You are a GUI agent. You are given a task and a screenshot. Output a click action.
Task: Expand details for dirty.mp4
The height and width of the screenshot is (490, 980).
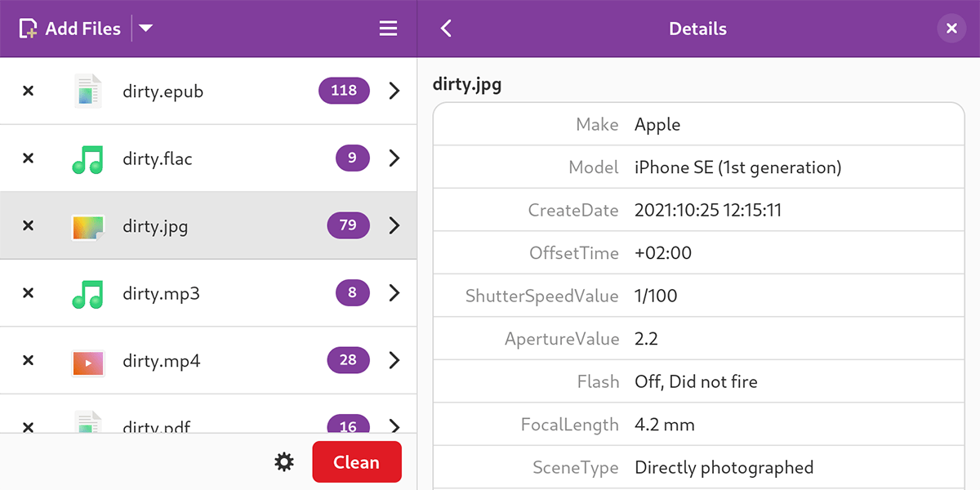pyautogui.click(x=394, y=361)
